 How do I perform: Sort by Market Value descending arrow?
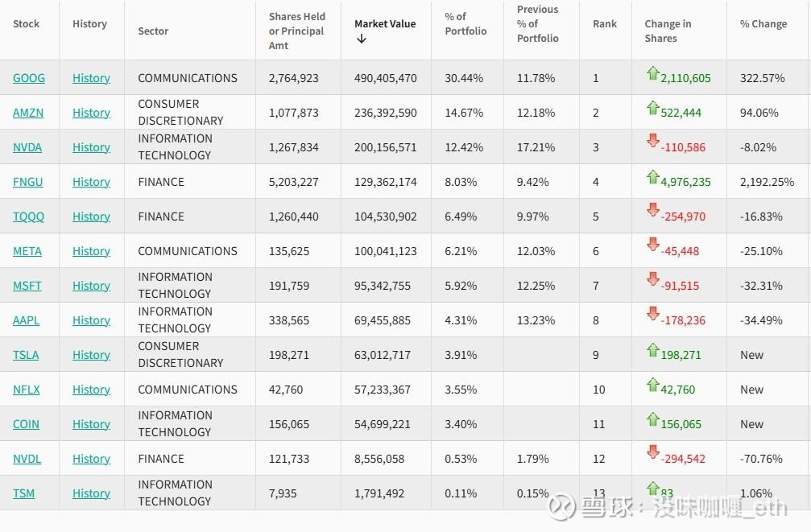click(362, 39)
